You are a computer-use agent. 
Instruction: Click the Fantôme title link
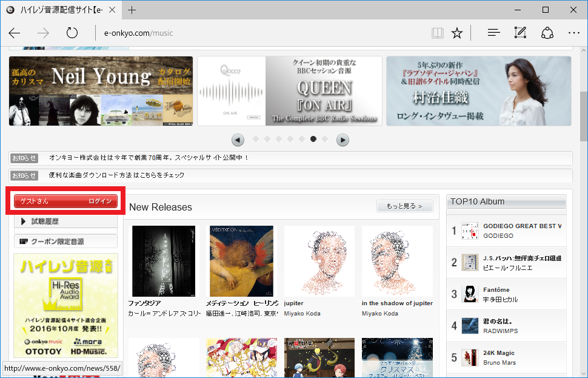(496, 290)
